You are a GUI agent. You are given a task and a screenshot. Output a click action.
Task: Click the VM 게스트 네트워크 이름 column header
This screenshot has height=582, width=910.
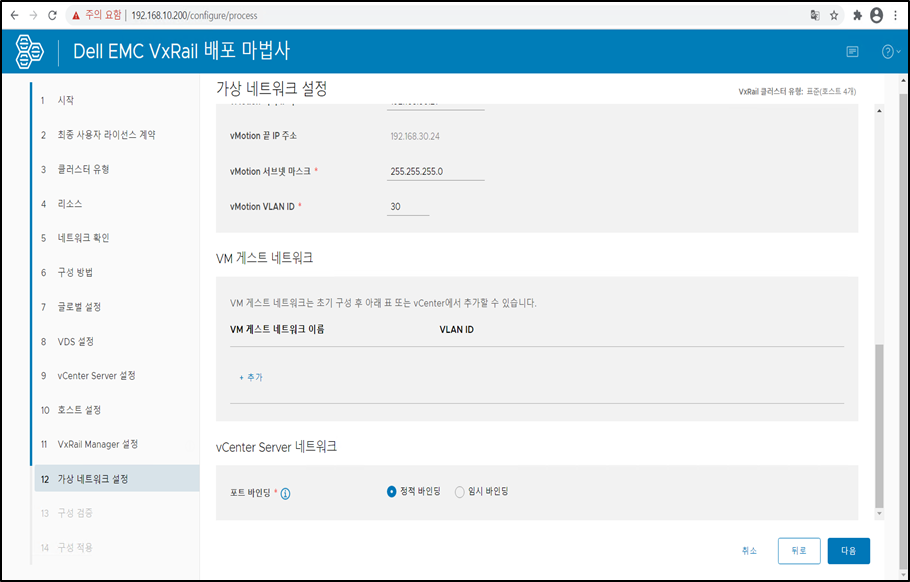[277, 330]
